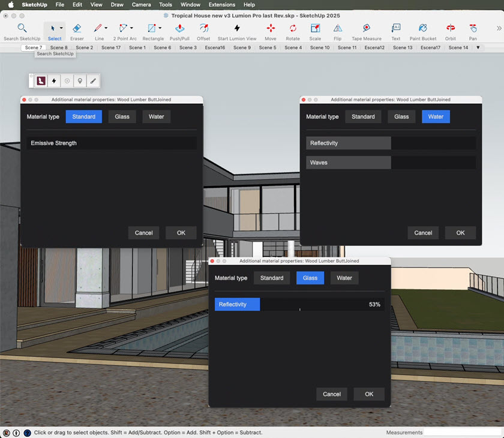
Task: Show more scene tabs with arrow
Action: point(478,47)
